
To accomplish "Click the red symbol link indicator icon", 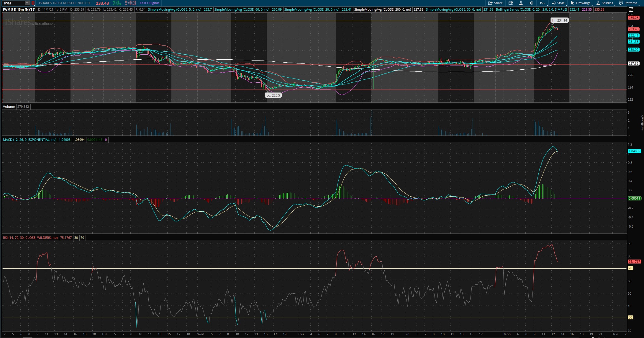I will tap(33, 3).
